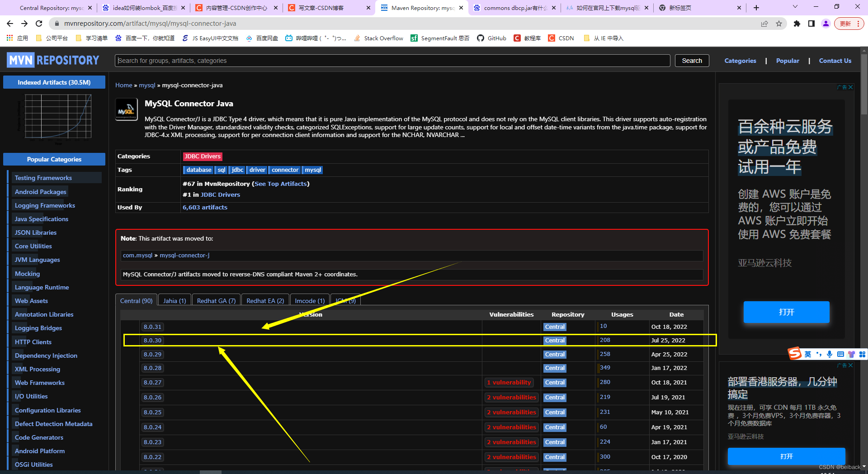Image resolution: width=868 pixels, height=474 pixels.
Task: Open the 百度网盘 bookmark
Action: tap(262, 38)
